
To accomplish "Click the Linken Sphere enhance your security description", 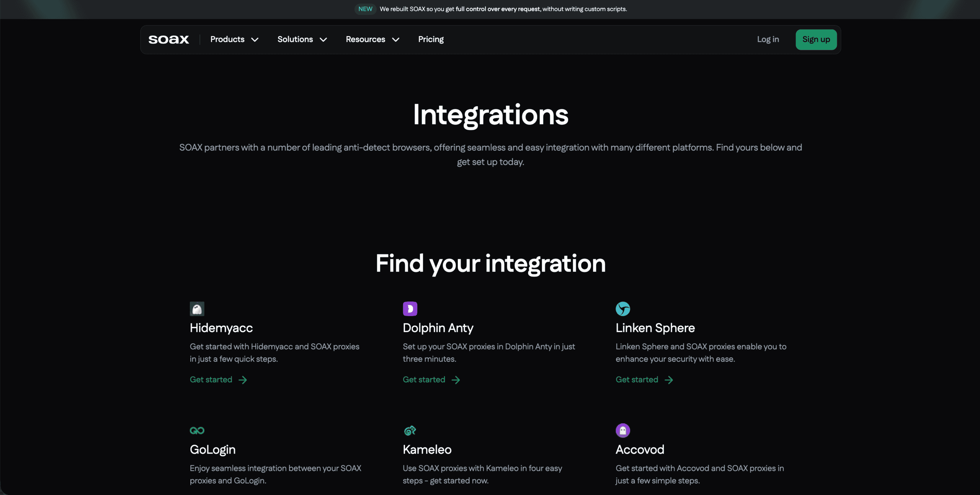I will [x=701, y=352].
